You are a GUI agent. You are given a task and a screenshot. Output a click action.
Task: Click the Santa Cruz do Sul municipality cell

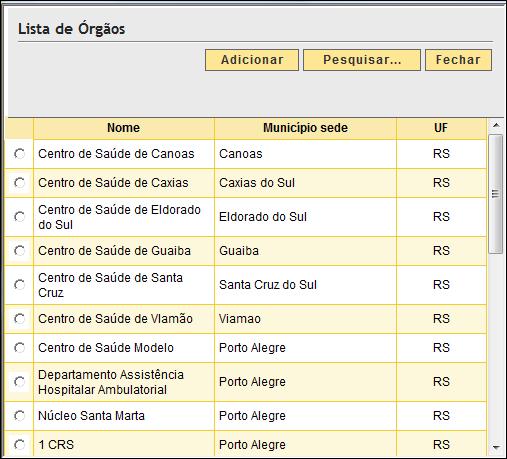click(x=305, y=285)
